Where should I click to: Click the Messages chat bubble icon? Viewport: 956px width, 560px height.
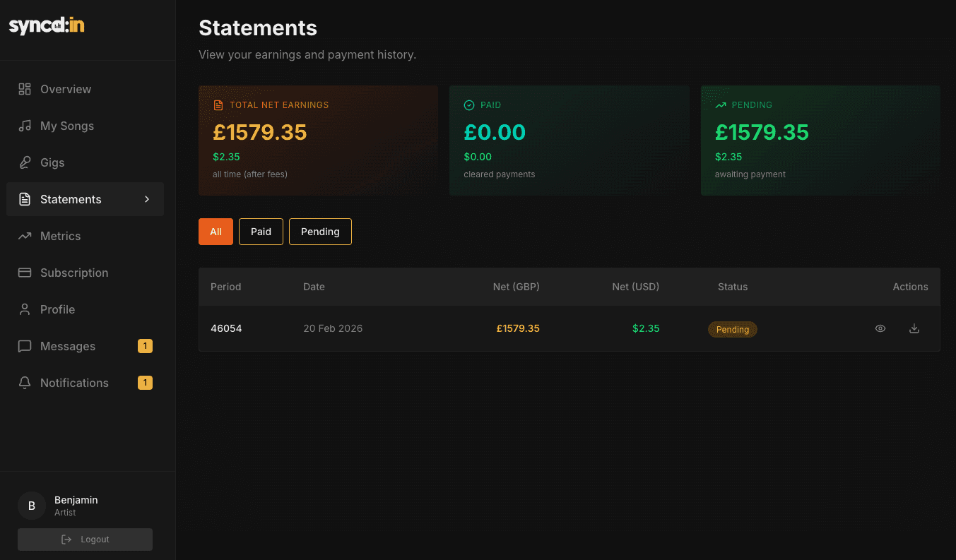(25, 346)
